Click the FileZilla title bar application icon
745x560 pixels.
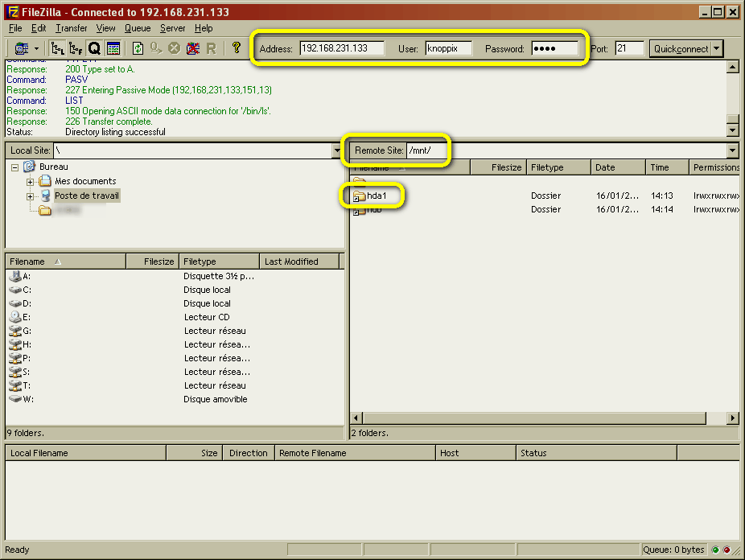pos(13,12)
